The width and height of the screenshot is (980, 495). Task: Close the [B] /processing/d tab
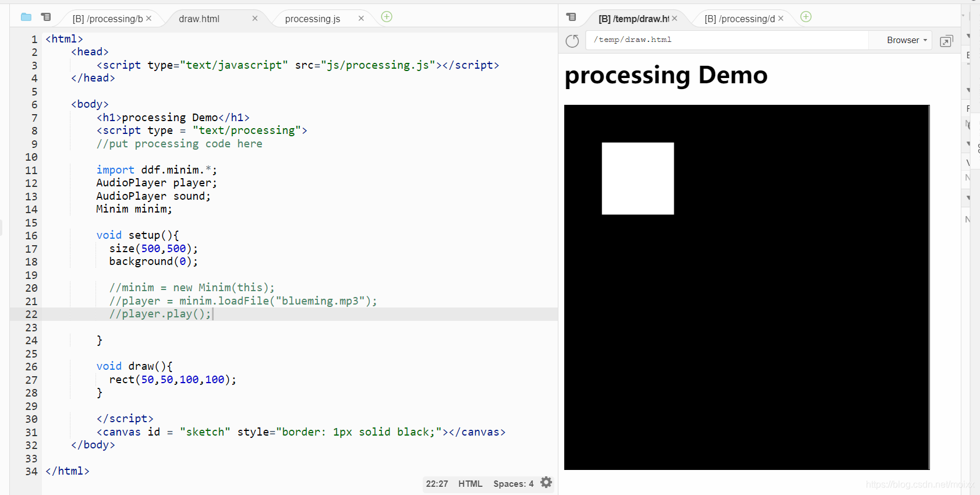point(781,19)
